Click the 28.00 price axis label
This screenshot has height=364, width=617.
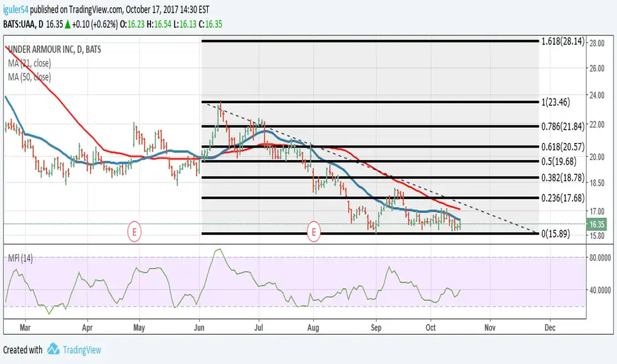(x=596, y=43)
